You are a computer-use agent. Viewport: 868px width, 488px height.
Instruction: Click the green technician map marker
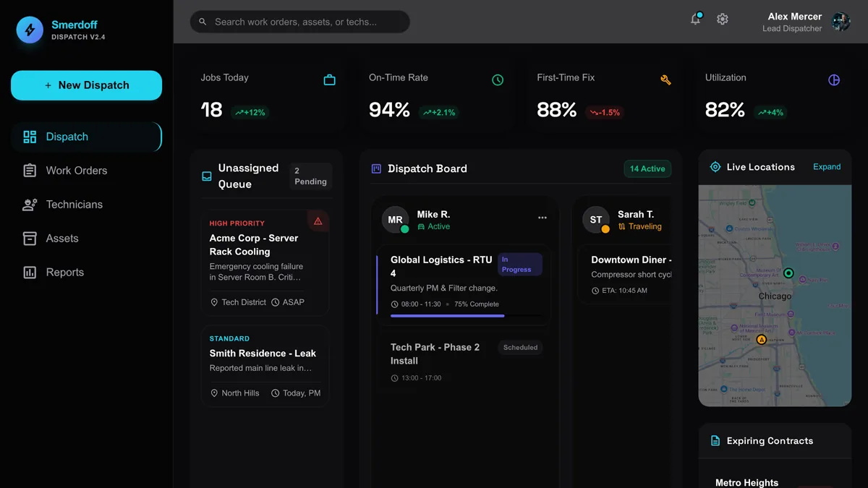coord(788,273)
